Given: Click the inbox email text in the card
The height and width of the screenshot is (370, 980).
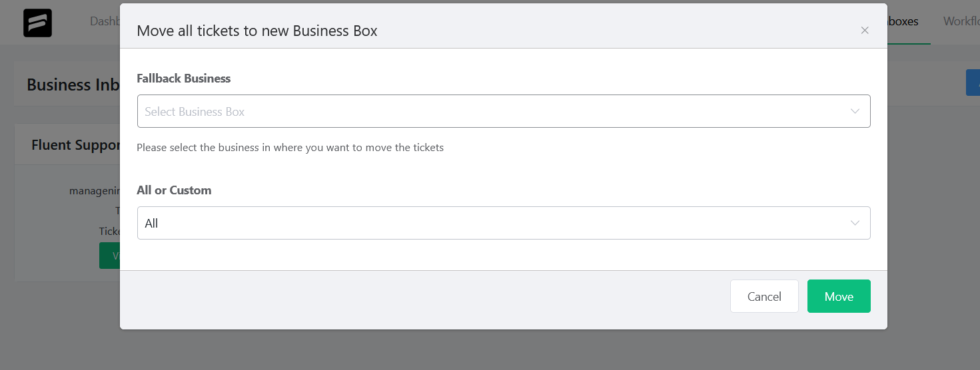Looking at the screenshot, I should pyautogui.click(x=95, y=191).
